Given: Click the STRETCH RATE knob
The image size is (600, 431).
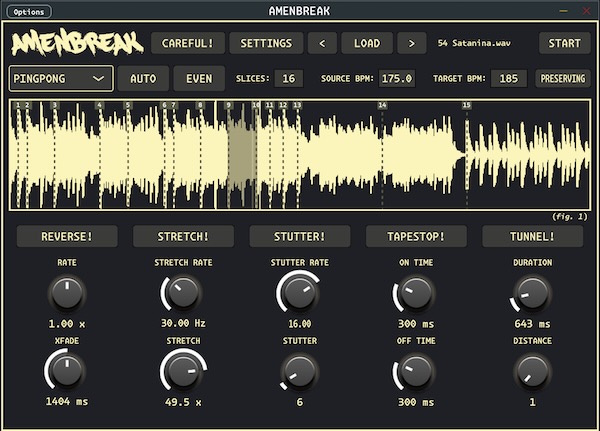Looking at the screenshot, I should (x=183, y=294).
